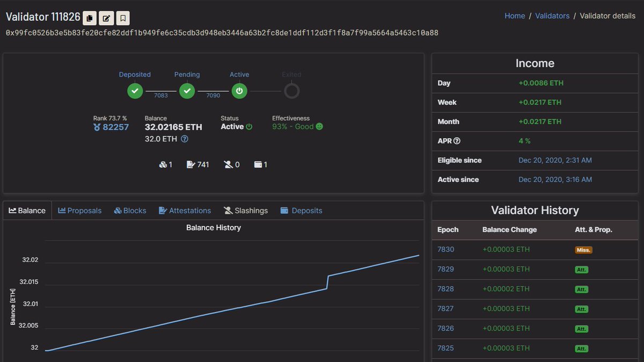644x362 pixels.
Task: Click the Att. badge for epoch 7827
Action: point(581,309)
